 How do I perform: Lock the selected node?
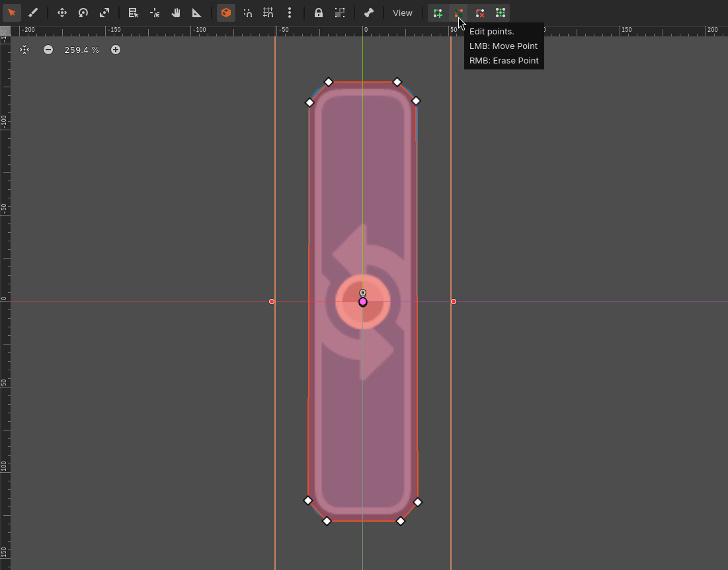(319, 13)
